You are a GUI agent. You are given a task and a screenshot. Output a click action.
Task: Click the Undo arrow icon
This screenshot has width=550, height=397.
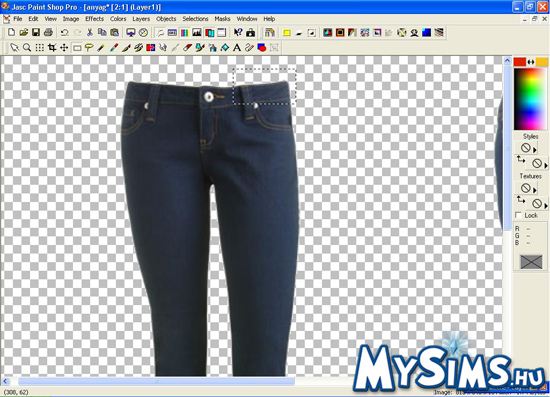click(64, 33)
